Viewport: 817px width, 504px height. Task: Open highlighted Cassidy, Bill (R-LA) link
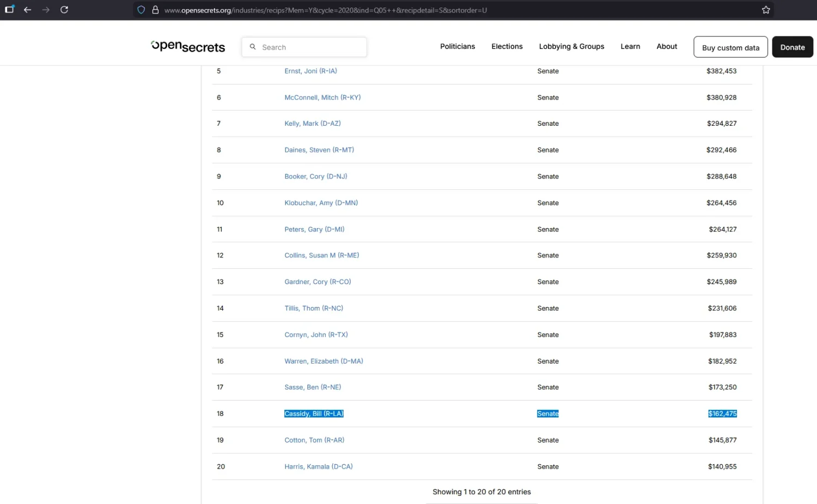pos(314,414)
